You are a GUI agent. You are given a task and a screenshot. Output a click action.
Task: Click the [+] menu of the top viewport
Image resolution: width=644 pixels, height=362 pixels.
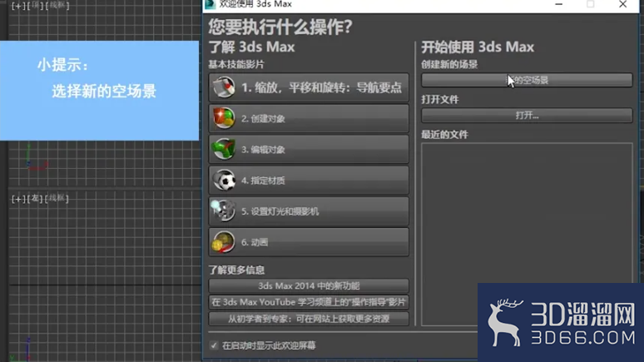17,6
